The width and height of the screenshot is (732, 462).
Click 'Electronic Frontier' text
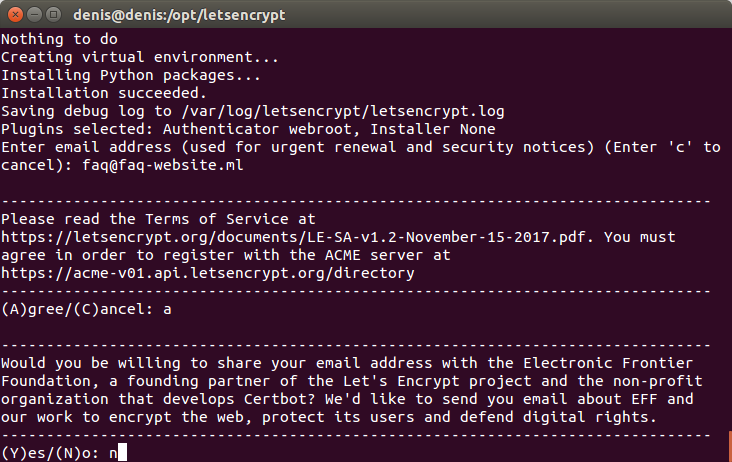(608, 363)
